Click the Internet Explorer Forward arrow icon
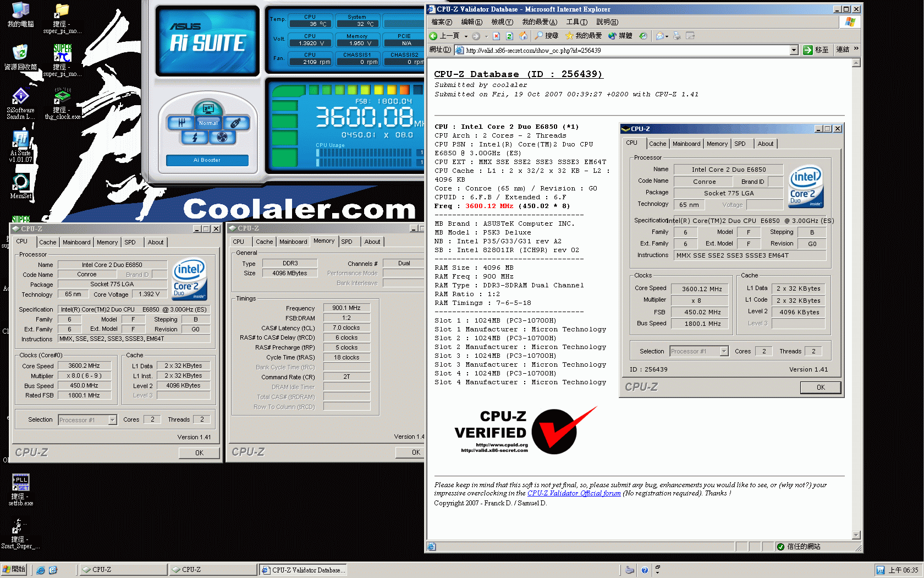This screenshot has width=924, height=578. [476, 36]
